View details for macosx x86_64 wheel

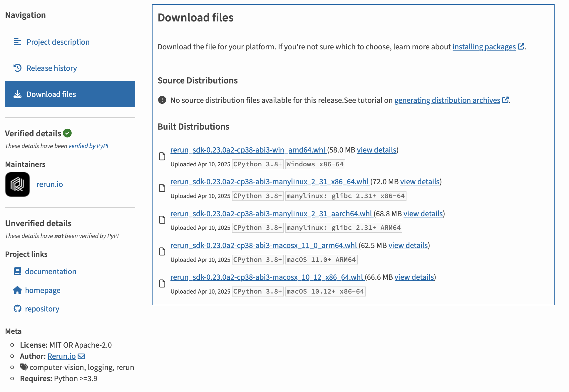414,277
